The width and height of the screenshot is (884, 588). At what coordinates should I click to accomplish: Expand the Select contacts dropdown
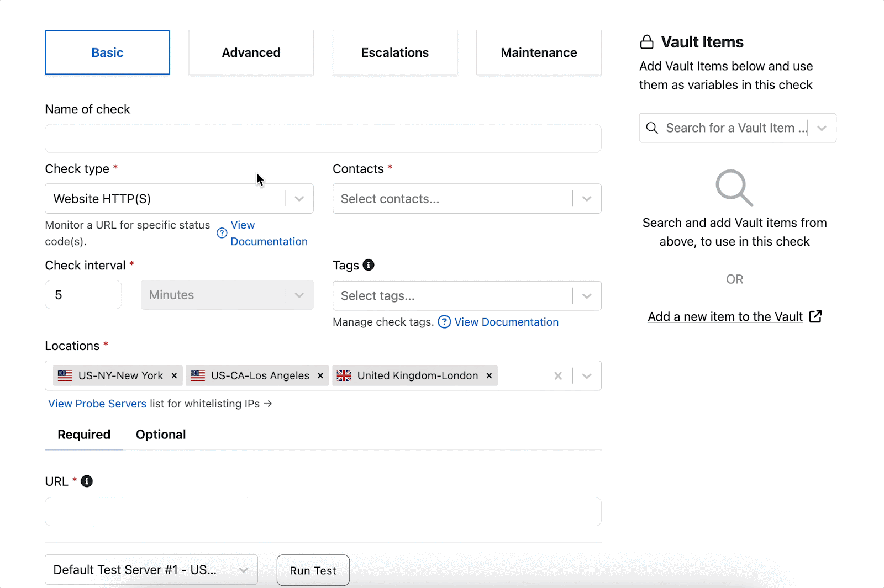(x=587, y=199)
